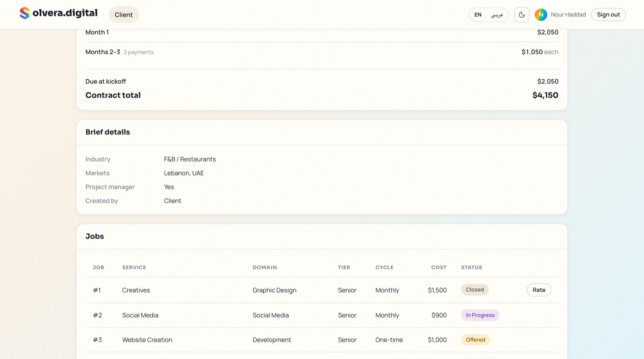Click the Sign out button
The image size is (644, 359).
tap(608, 15)
